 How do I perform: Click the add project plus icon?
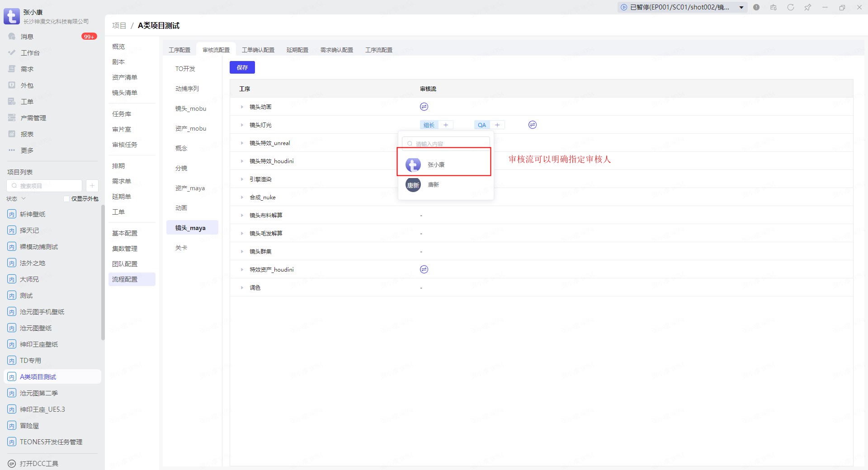[x=92, y=186]
